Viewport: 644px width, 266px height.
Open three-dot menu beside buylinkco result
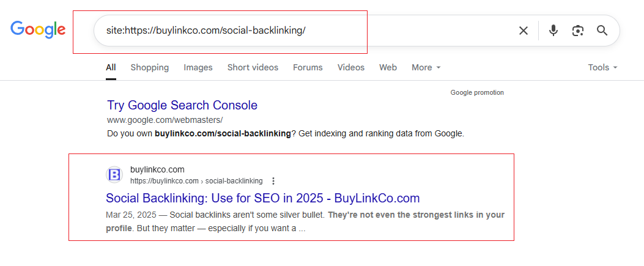coord(273,181)
